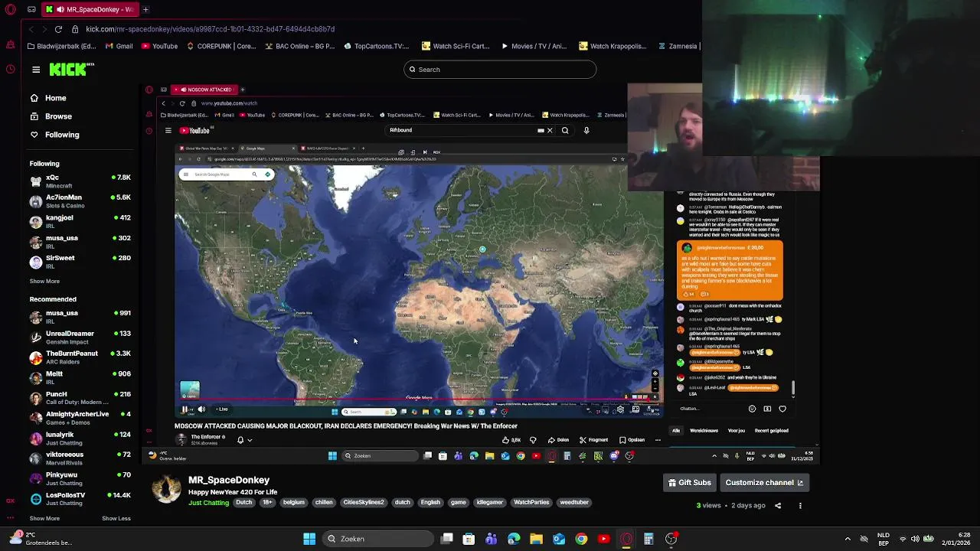980x551 pixels.
Task: Open LosPollosTV recommended channel
Action: pyautogui.click(x=80, y=499)
